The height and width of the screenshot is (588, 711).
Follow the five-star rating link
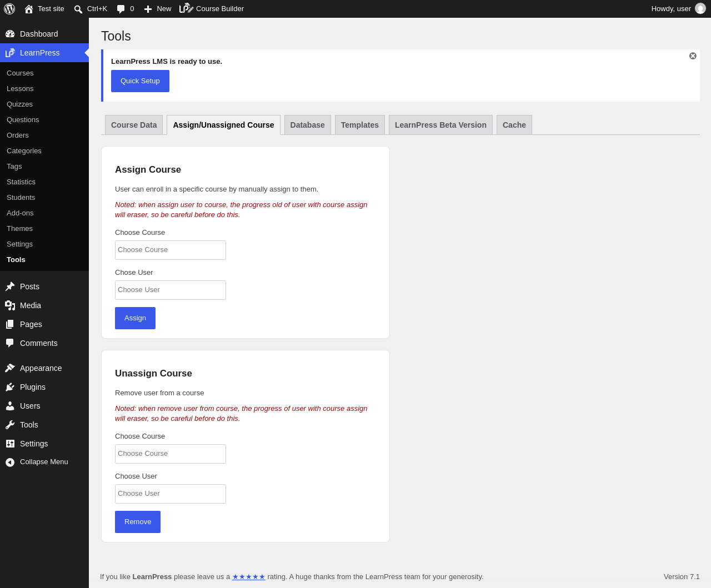[249, 577]
